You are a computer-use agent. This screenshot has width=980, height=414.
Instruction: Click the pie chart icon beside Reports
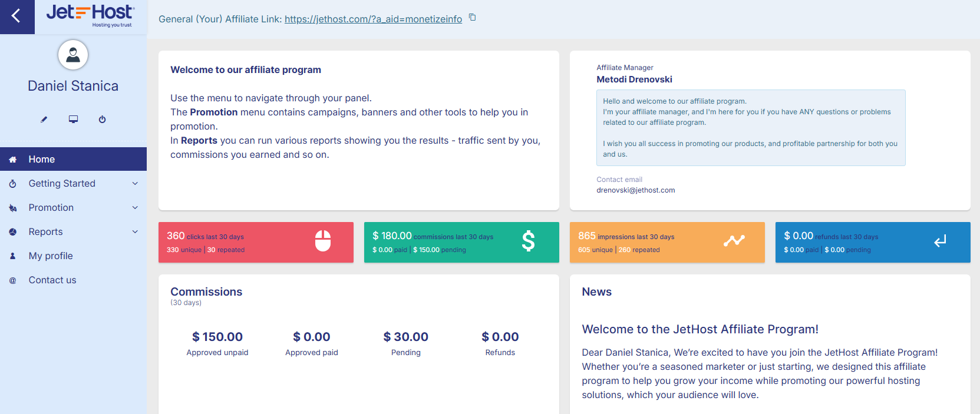13,232
